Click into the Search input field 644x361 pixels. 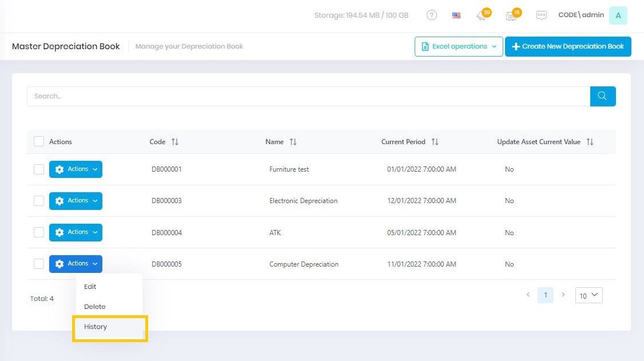click(308, 96)
